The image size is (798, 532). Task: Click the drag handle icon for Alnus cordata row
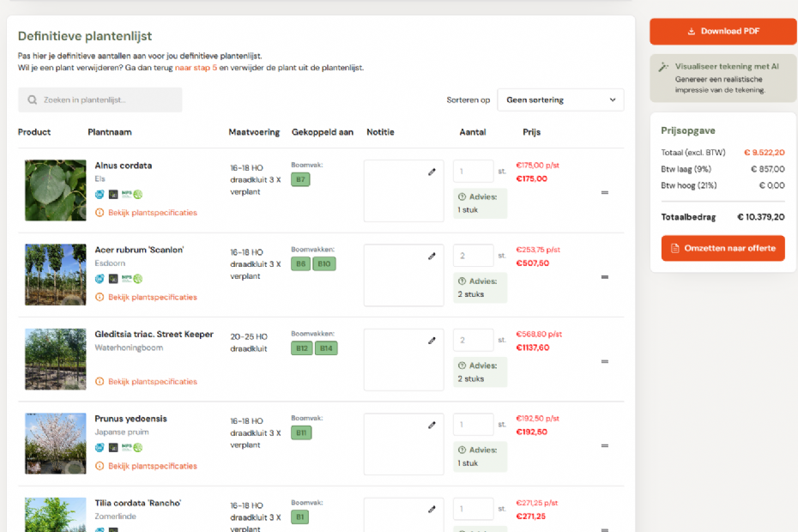point(605,192)
